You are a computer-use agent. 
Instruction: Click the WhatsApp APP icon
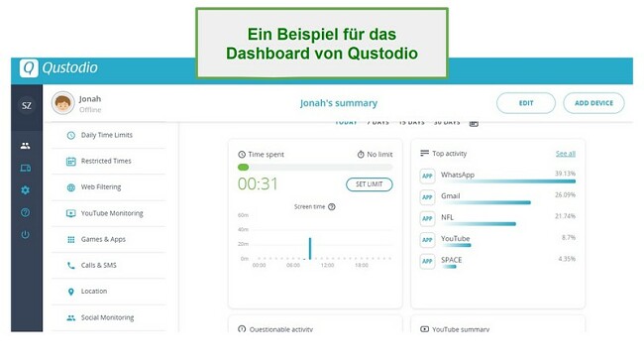(427, 176)
